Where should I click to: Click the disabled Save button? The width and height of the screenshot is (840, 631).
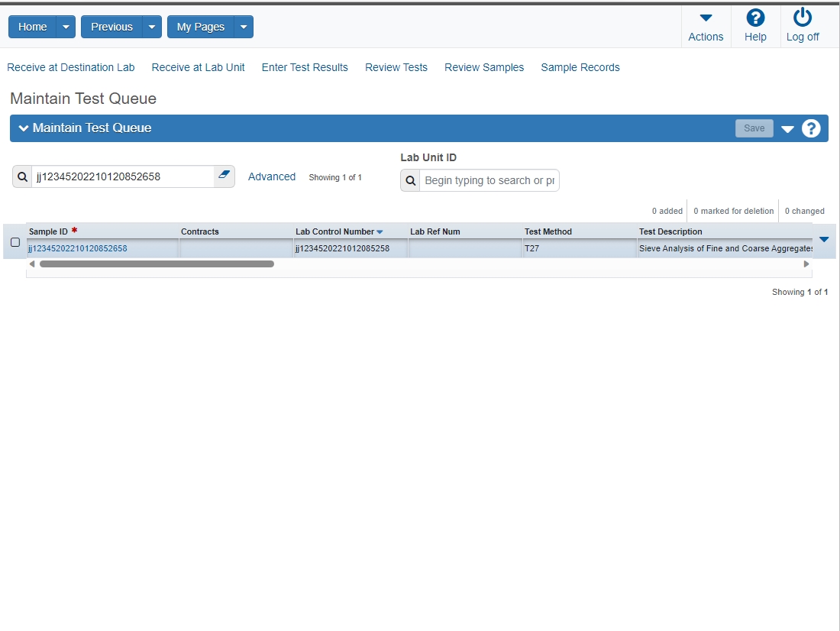coord(754,128)
